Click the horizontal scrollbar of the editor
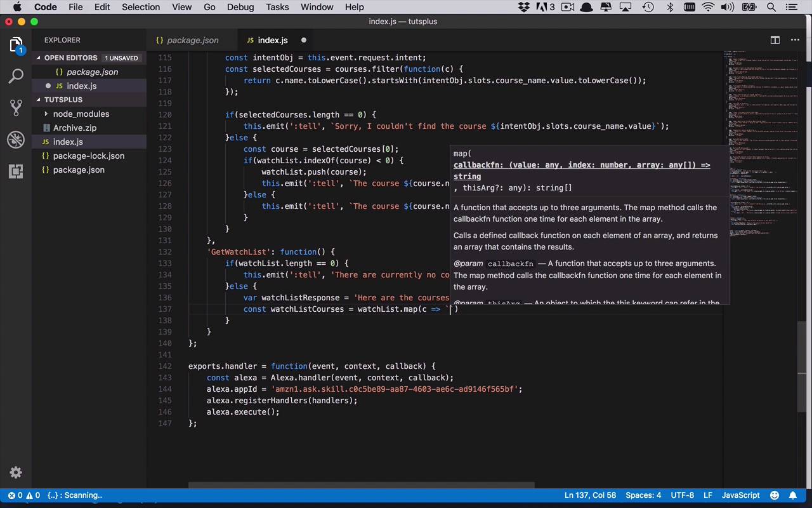The image size is (812, 508). point(362,485)
